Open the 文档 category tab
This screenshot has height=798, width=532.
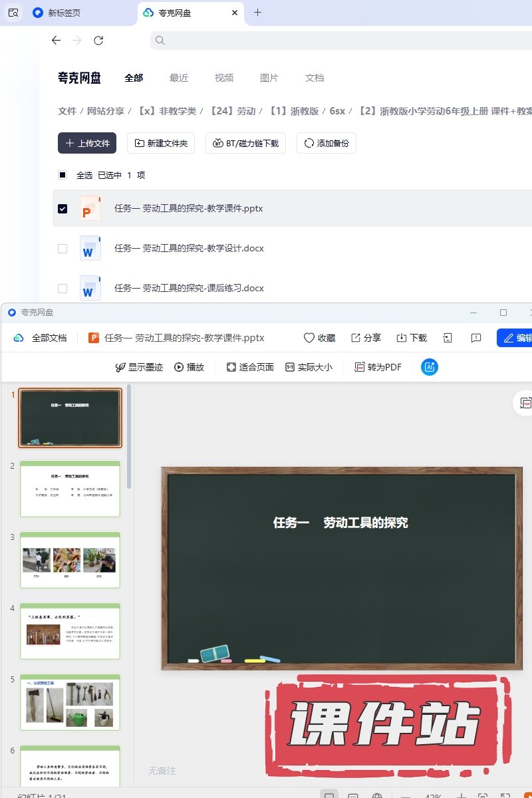[x=315, y=78]
